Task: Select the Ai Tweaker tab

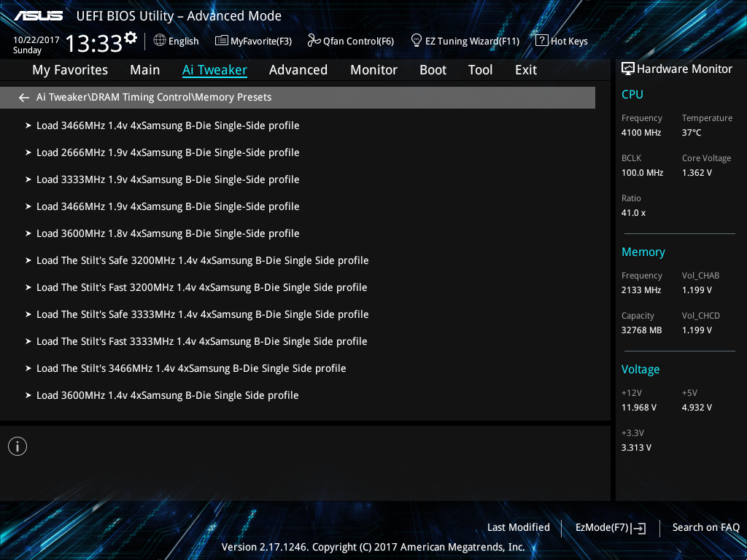Action: pyautogui.click(x=214, y=70)
